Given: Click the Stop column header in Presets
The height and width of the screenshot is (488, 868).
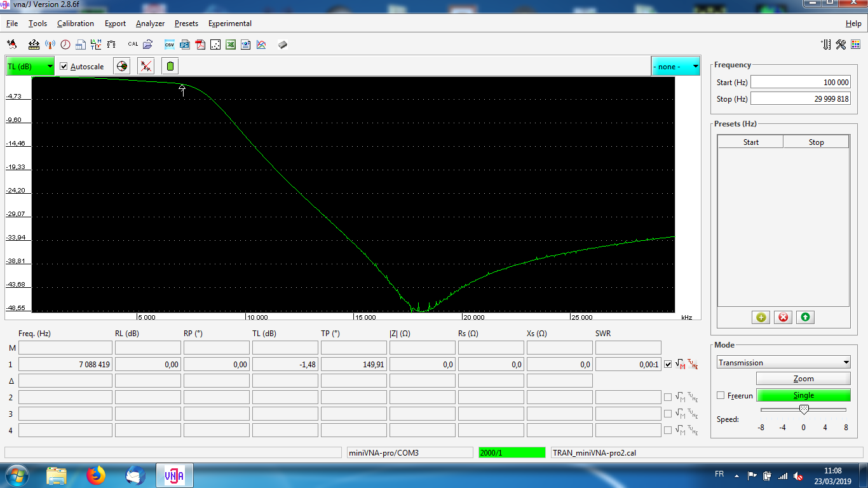Looking at the screenshot, I should [816, 142].
